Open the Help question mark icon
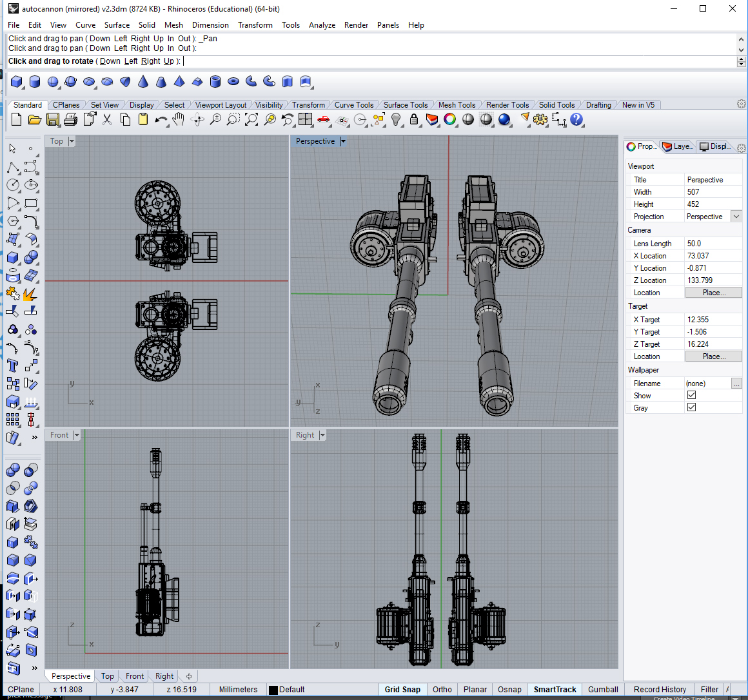The width and height of the screenshot is (748, 700). point(576,120)
